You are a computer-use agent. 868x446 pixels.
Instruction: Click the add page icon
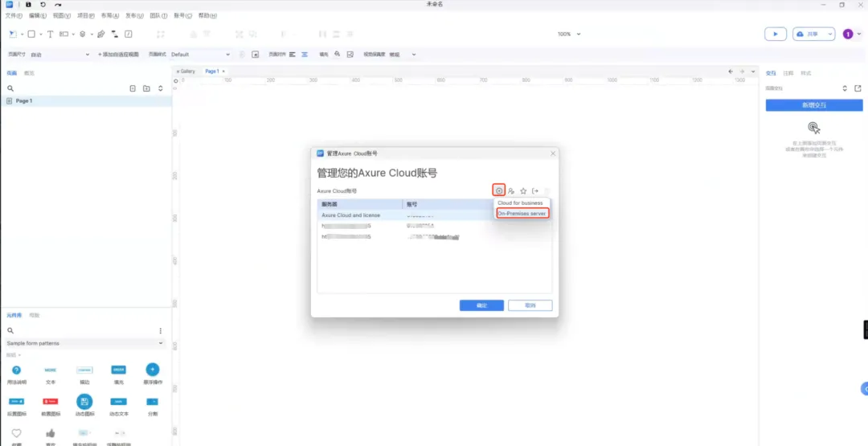133,88
